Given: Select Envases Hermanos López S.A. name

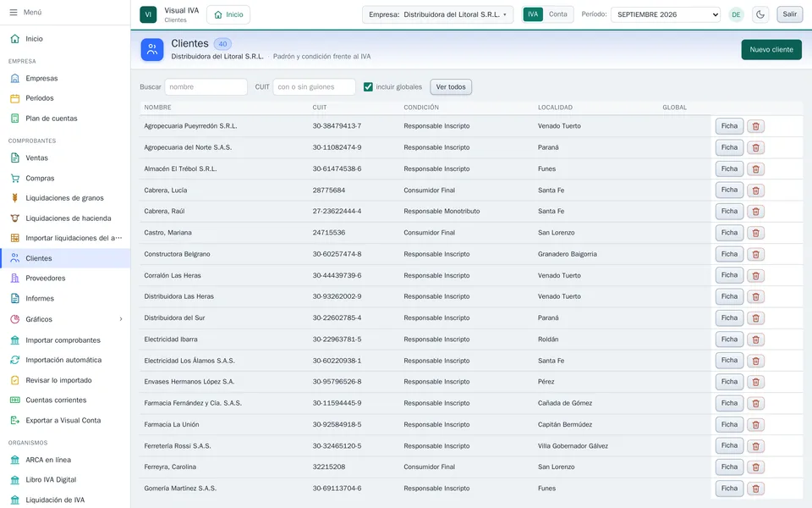Looking at the screenshot, I should pos(189,382).
